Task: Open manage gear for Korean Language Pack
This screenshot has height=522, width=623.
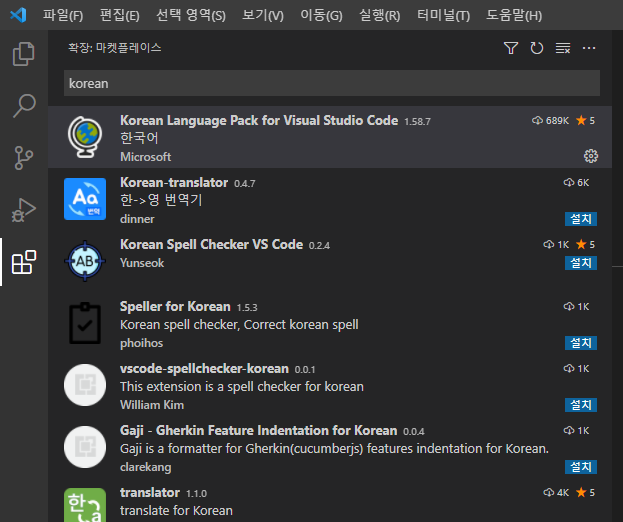Action: tap(590, 156)
